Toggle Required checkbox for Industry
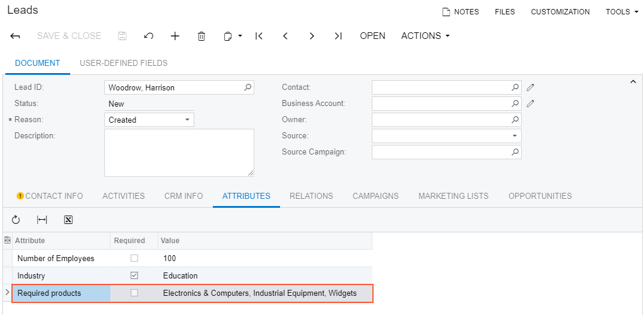The image size is (644, 315). (x=134, y=276)
